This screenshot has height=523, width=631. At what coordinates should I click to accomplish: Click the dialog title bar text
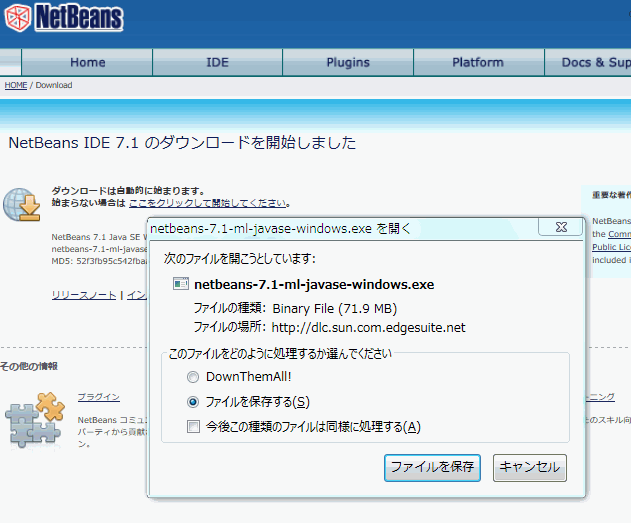[280, 229]
